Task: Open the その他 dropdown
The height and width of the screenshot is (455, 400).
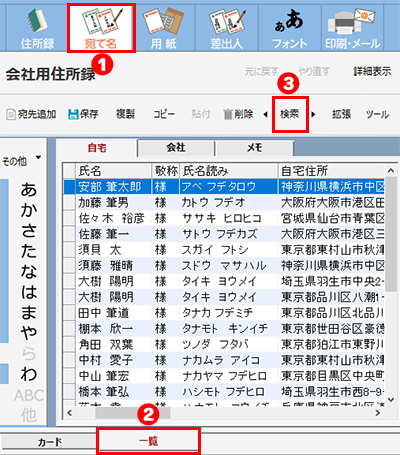Action: click(x=21, y=161)
